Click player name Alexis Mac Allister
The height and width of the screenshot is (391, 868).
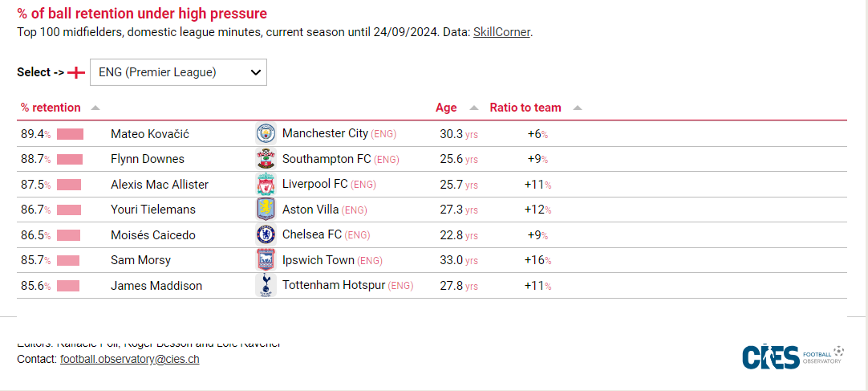click(160, 185)
